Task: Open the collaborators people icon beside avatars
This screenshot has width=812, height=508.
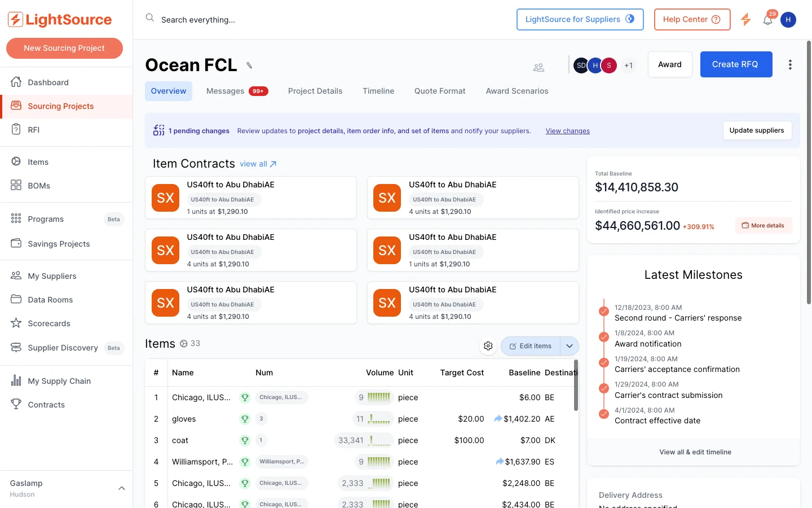Action: 539,67
